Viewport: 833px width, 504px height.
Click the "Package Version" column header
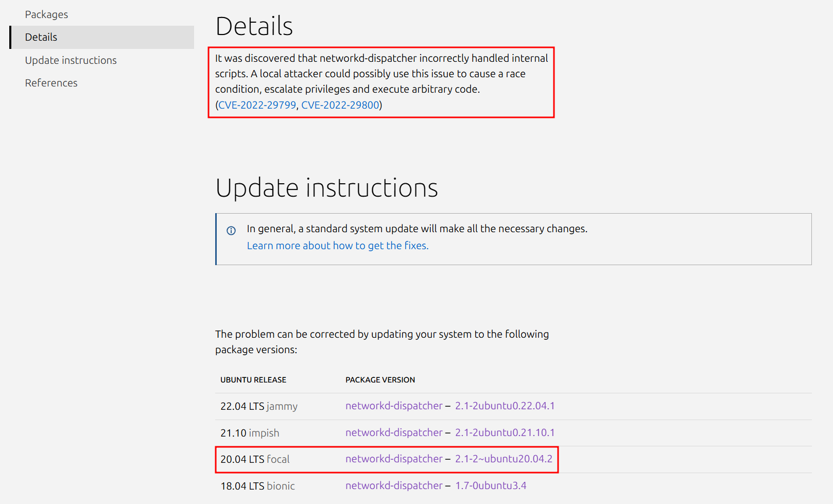[380, 380]
